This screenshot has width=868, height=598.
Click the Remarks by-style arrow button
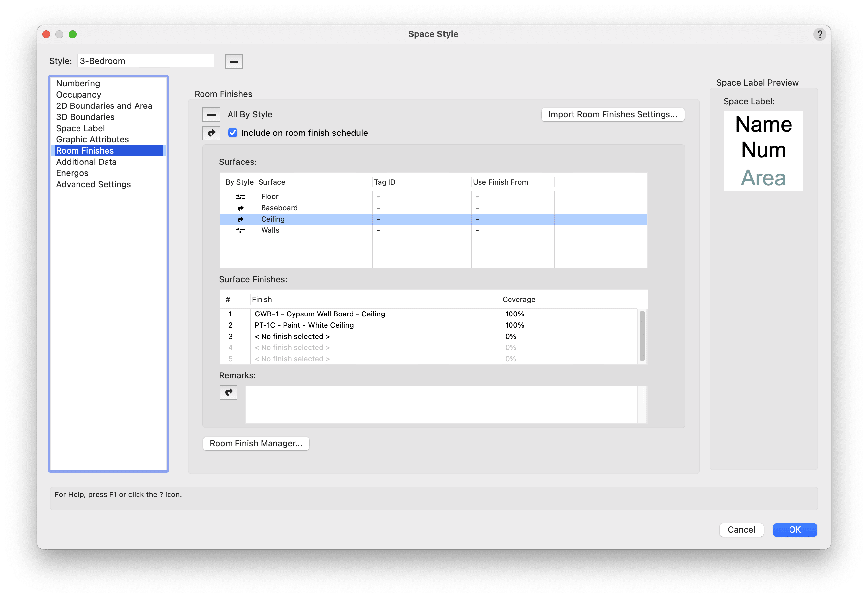[228, 392]
